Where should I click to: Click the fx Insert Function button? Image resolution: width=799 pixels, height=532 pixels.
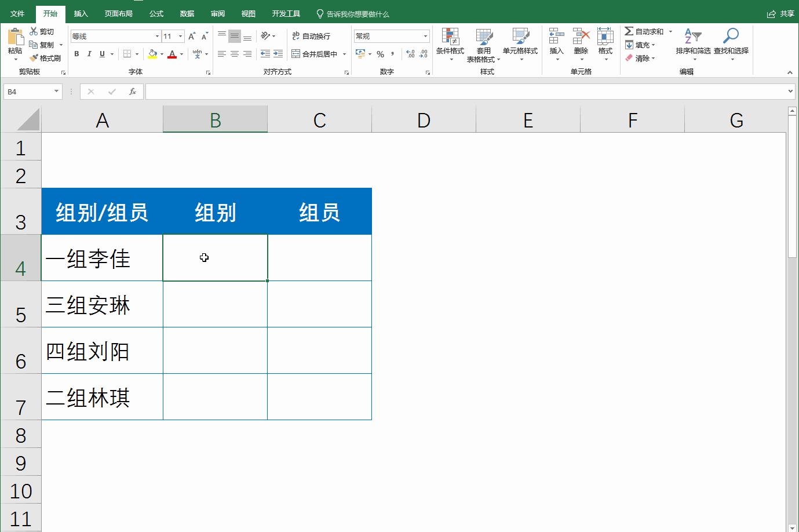click(x=134, y=91)
